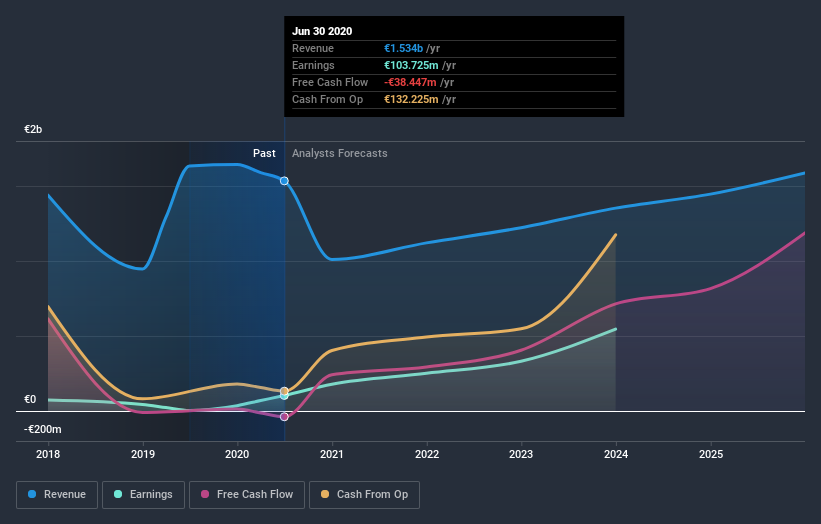
Task: Click the Cash From Op label in tooltip
Action: tap(327, 99)
